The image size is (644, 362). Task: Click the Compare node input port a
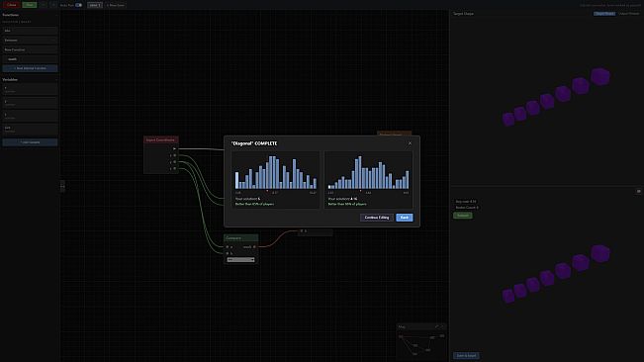click(x=228, y=247)
